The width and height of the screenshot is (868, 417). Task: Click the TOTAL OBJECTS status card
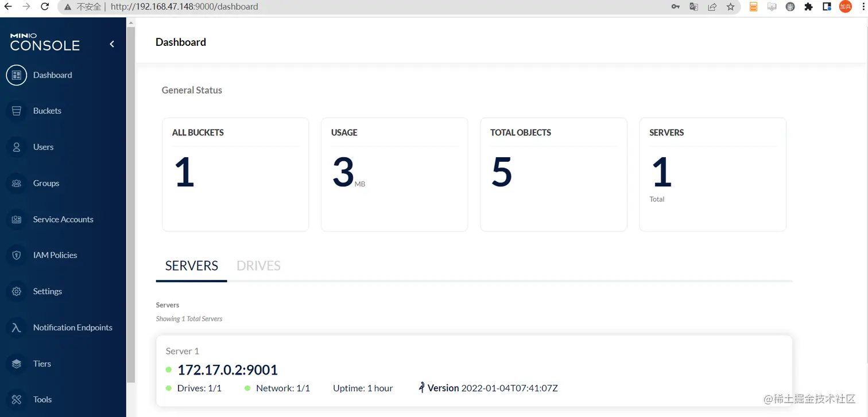click(x=553, y=174)
